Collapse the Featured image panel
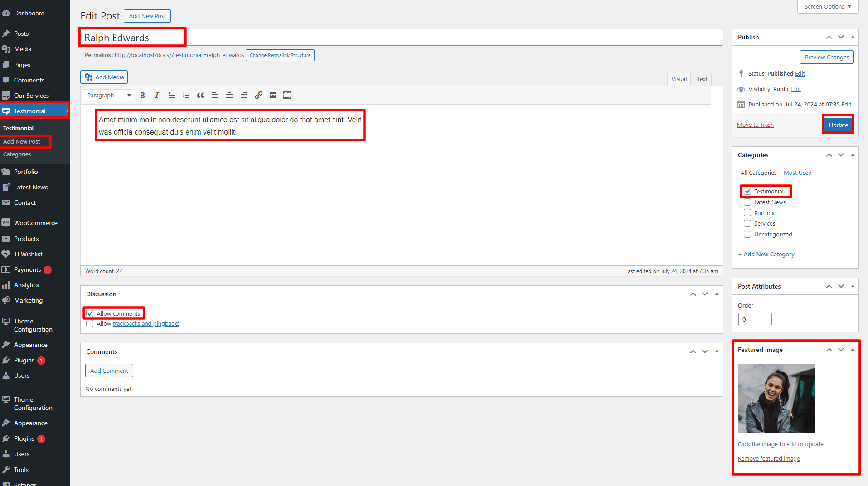The image size is (868, 486). click(853, 350)
